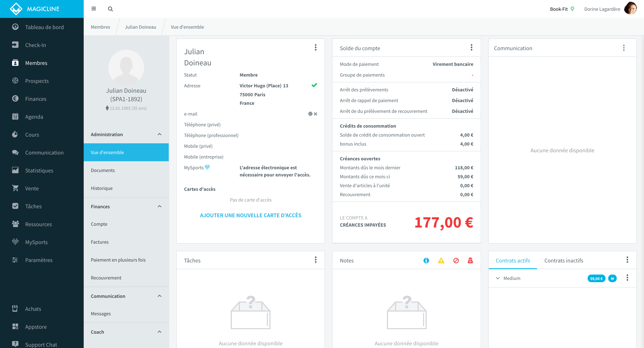Toggle the Arrêt des prélèvements status

462,90
